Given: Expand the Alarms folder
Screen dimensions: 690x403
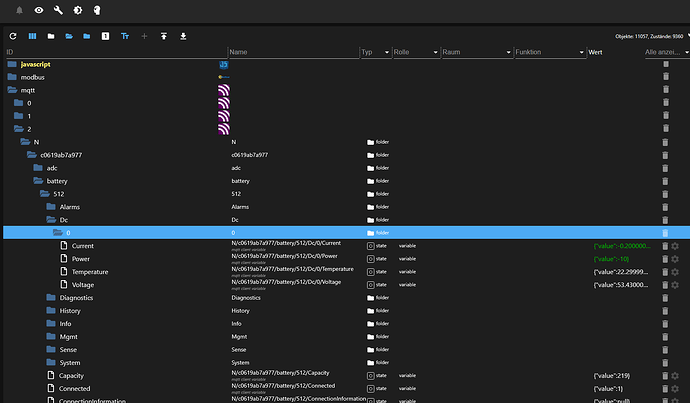Looking at the screenshot, I should point(51,207).
